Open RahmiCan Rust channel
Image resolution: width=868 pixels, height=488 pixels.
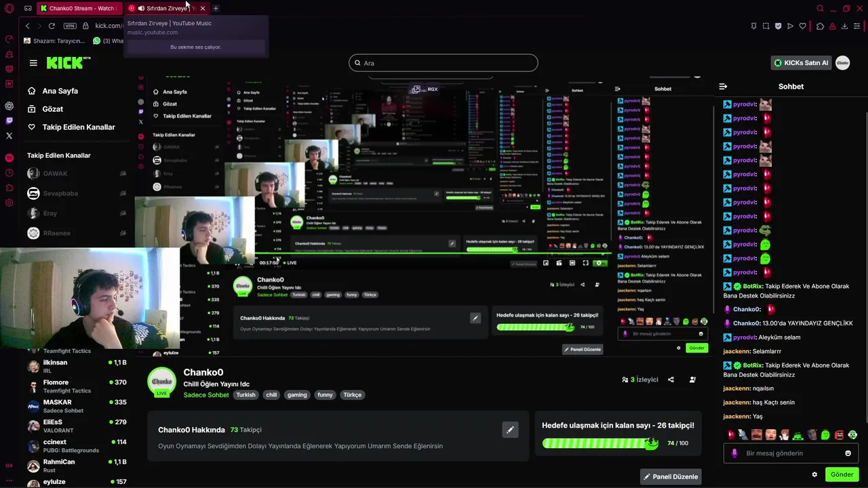point(77,466)
